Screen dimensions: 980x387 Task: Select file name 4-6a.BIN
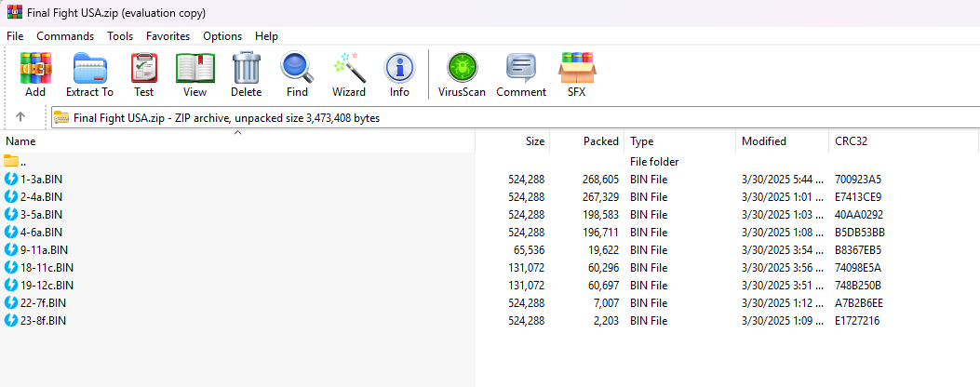pyautogui.click(x=41, y=232)
